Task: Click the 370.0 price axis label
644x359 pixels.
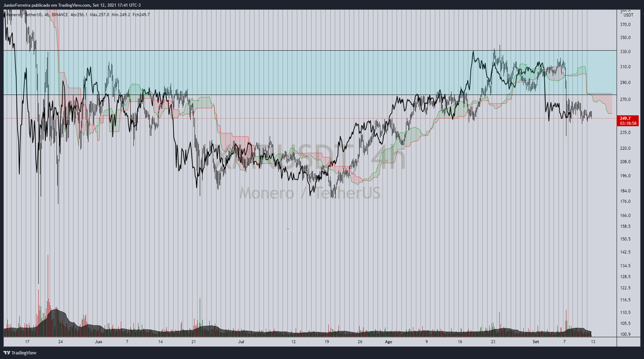Action: [625, 25]
